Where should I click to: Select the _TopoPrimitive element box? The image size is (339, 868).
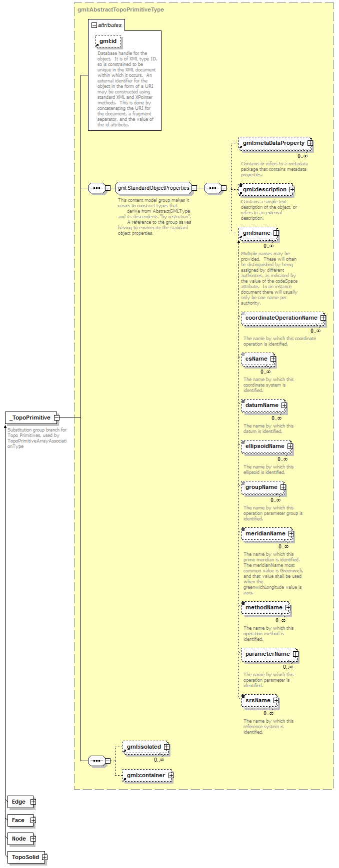(30, 418)
